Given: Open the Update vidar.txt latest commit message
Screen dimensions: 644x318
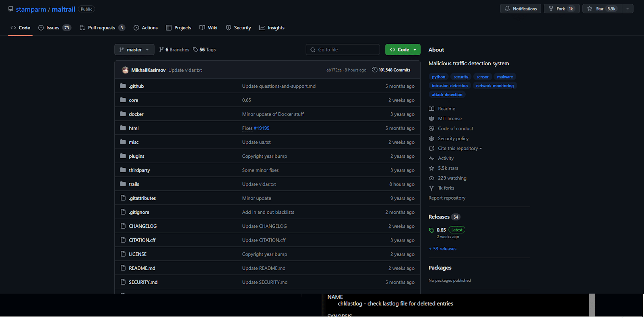Looking at the screenshot, I should click(x=185, y=70).
